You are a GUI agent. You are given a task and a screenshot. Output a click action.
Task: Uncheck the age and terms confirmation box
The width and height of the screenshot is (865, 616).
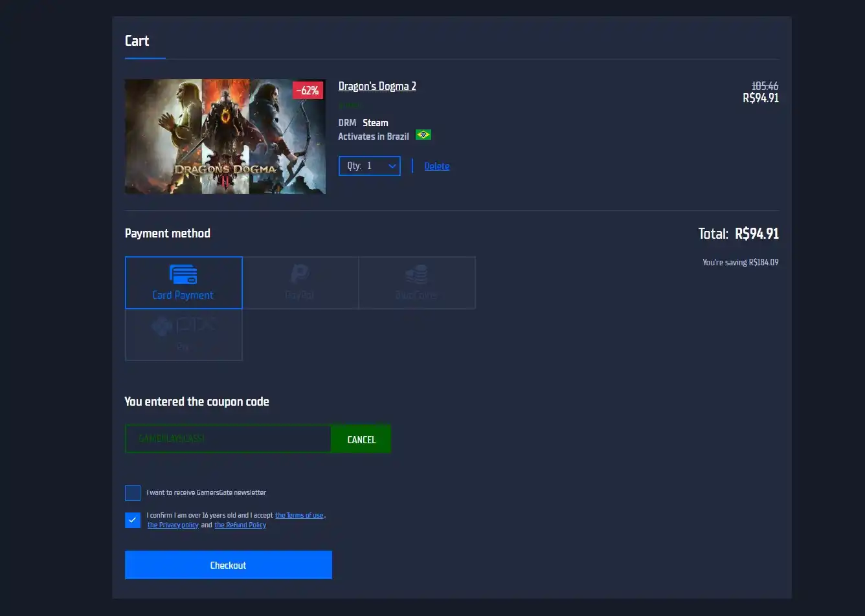coord(133,520)
